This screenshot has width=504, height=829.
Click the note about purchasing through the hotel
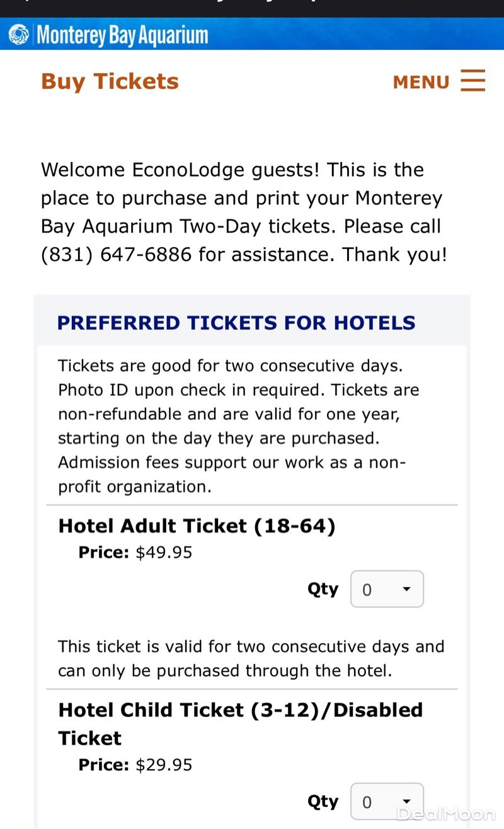coord(251,659)
